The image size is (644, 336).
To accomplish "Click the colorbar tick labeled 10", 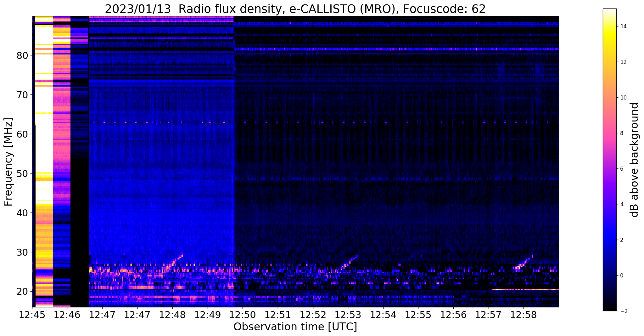I will click(622, 98).
